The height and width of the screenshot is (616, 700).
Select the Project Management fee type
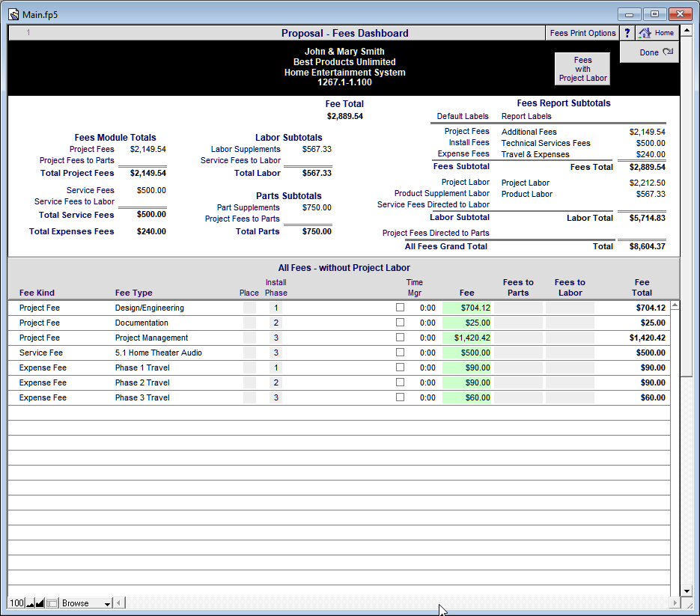click(x=151, y=338)
